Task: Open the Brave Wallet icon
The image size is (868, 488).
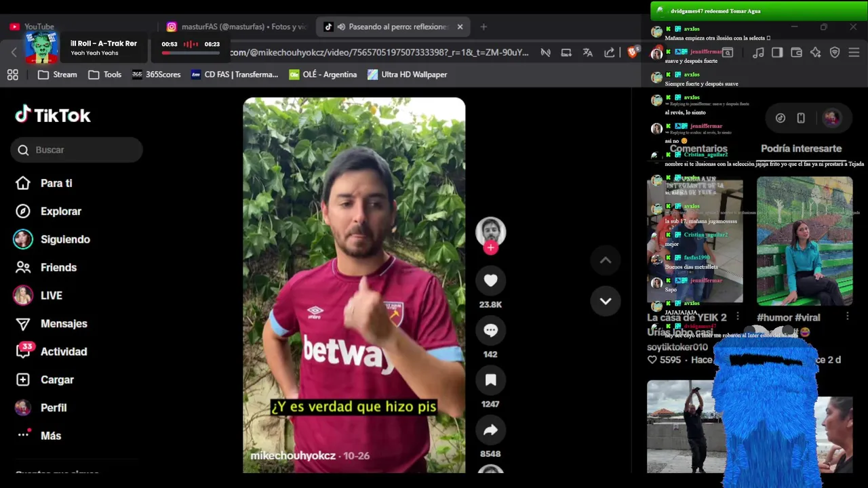Action: click(797, 52)
